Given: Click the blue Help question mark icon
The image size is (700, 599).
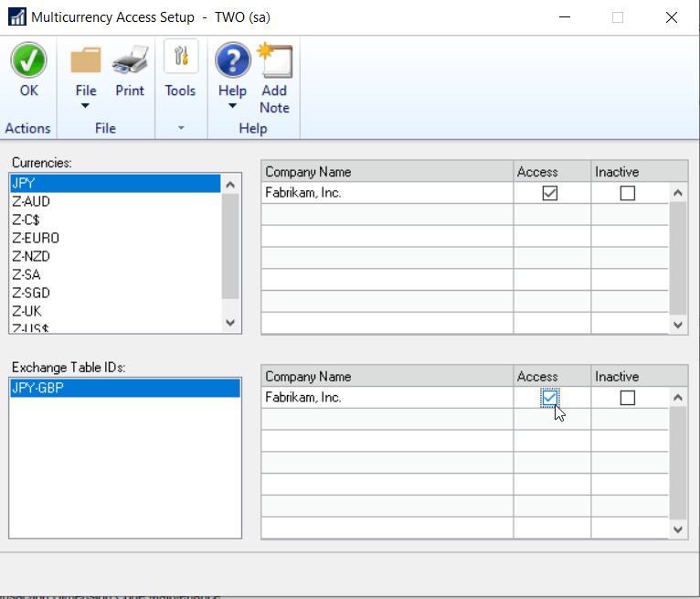Looking at the screenshot, I should 232,61.
